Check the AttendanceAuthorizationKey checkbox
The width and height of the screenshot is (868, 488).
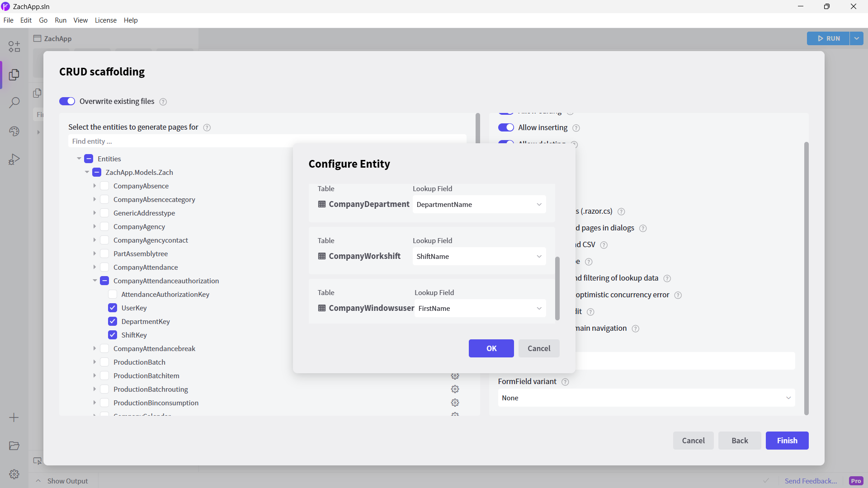[x=113, y=294]
